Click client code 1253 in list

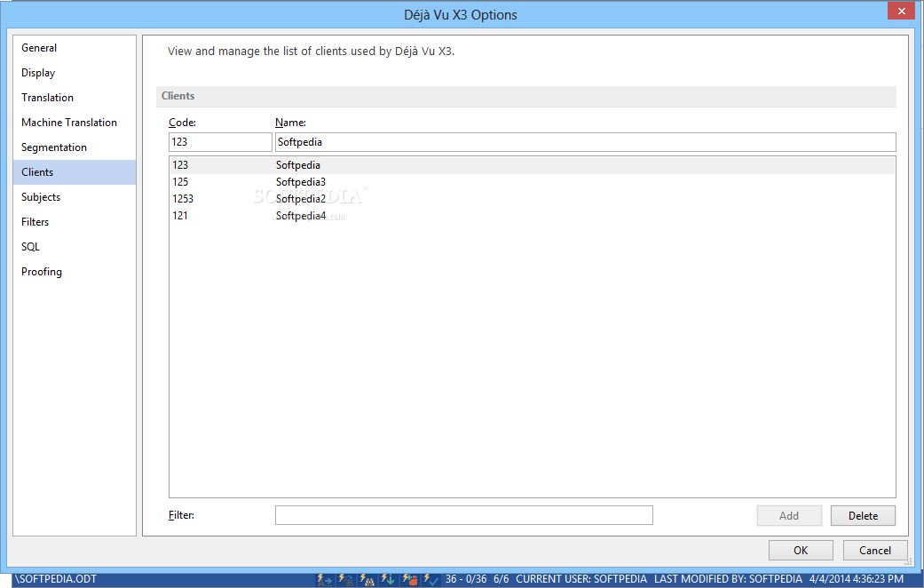pyautogui.click(x=183, y=199)
